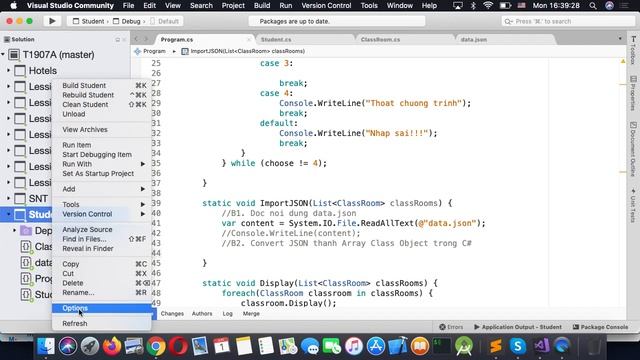Open Finder from the dock
The image size is (640, 360).
[x=46, y=346]
